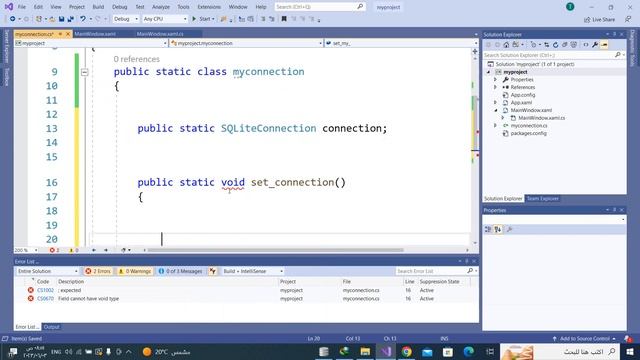Toggle the bookmark icon in toolbar
This screenshot has width=640, height=360.
coord(284,19)
